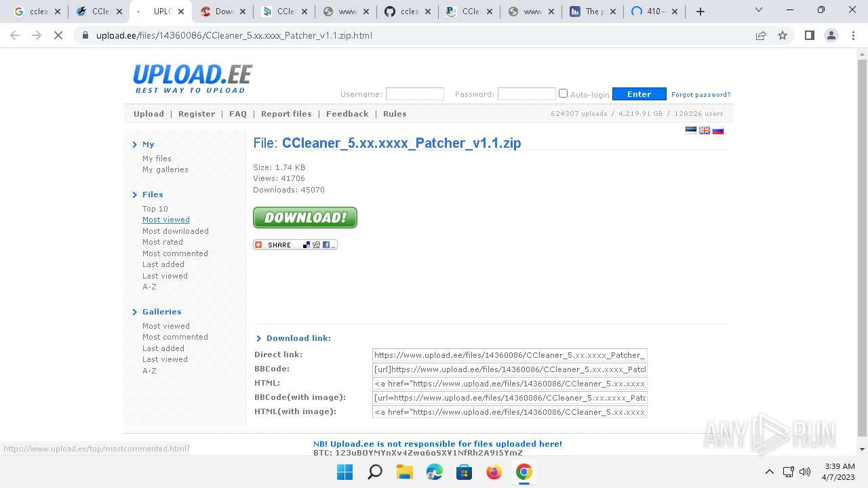The image size is (868, 488).
Task: Open the Forgot password? link
Action: click(x=701, y=95)
